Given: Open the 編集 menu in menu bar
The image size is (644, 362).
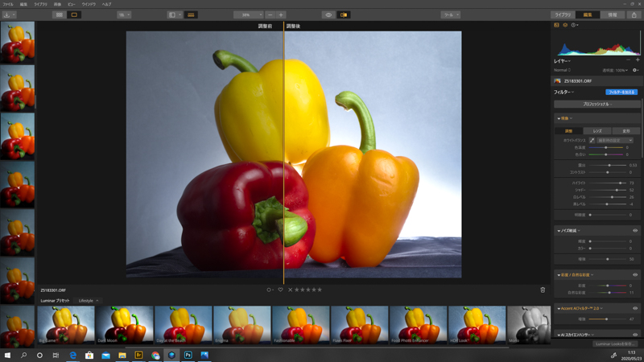Looking at the screenshot, I should [23, 4].
